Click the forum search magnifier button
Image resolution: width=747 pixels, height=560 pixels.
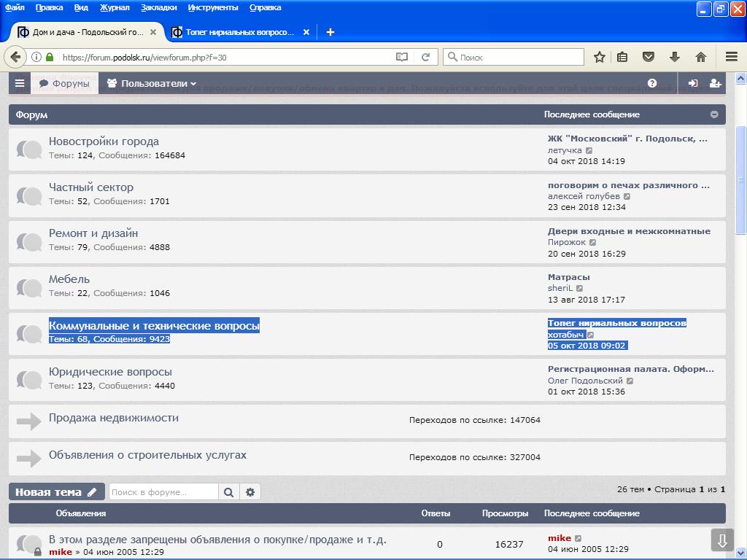[x=228, y=492]
